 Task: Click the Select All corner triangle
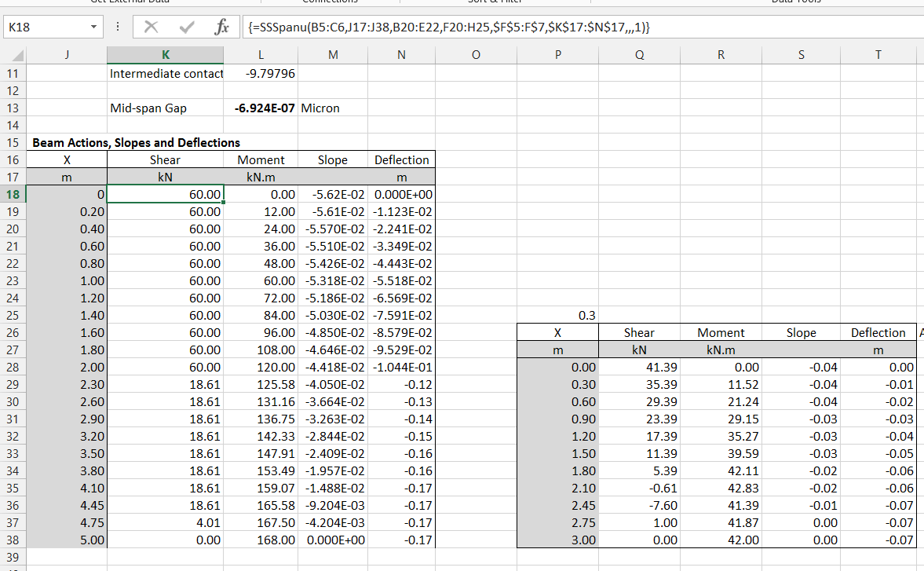point(16,55)
